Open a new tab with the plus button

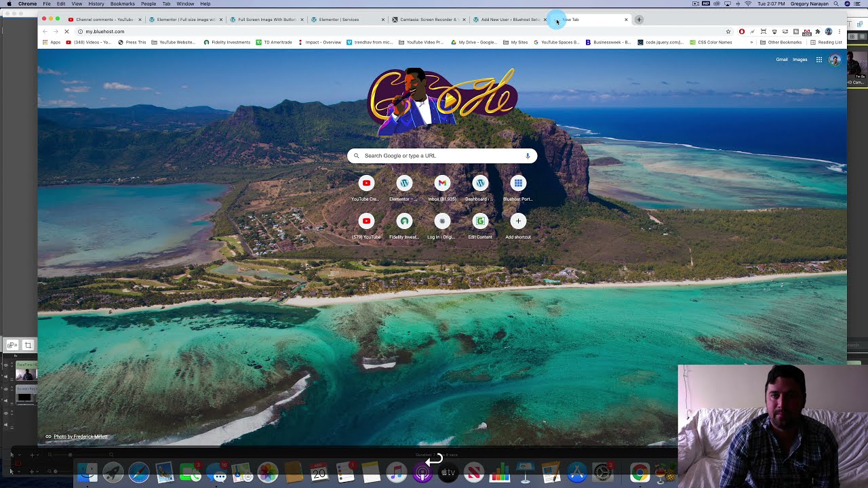[x=639, y=20]
